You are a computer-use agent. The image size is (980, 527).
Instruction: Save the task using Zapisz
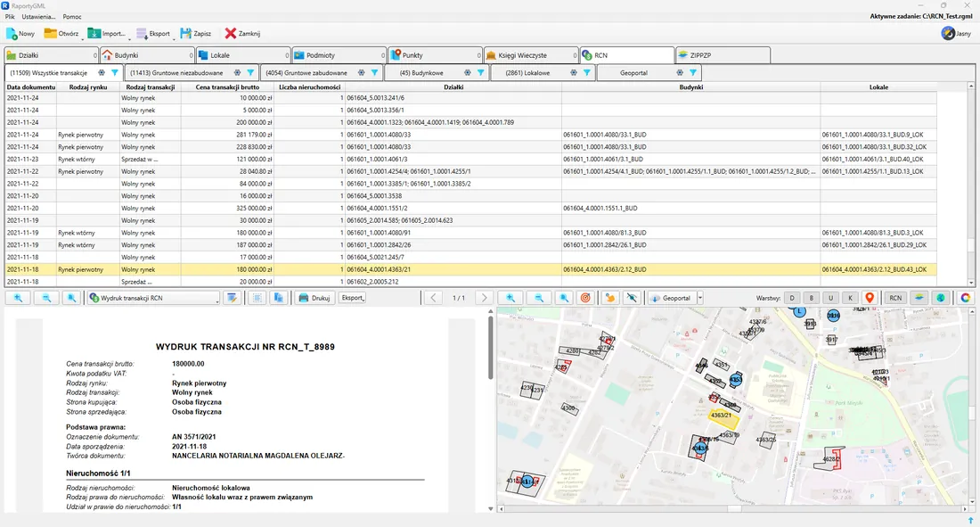click(x=196, y=34)
